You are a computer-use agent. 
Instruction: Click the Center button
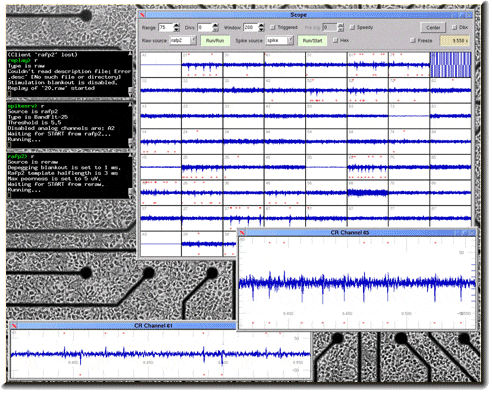tap(433, 28)
